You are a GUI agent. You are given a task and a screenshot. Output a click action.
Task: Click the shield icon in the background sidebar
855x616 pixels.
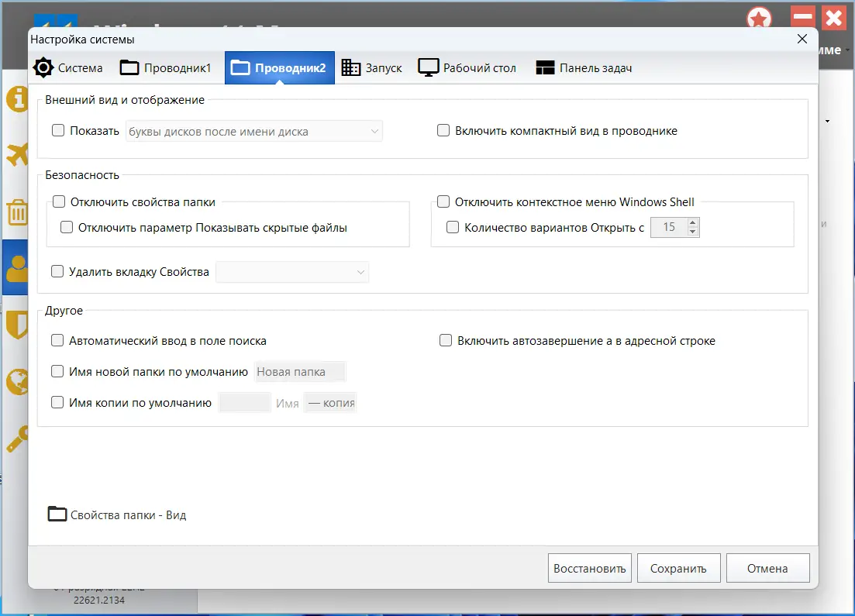click(x=18, y=325)
